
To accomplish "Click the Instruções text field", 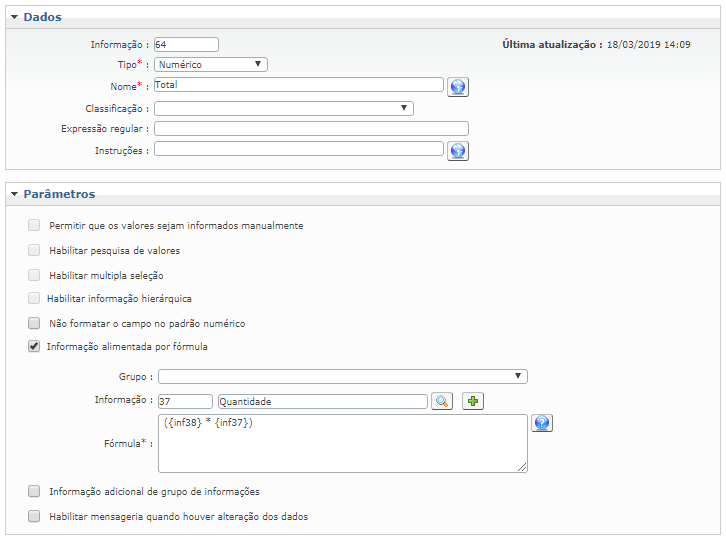I will [x=298, y=150].
